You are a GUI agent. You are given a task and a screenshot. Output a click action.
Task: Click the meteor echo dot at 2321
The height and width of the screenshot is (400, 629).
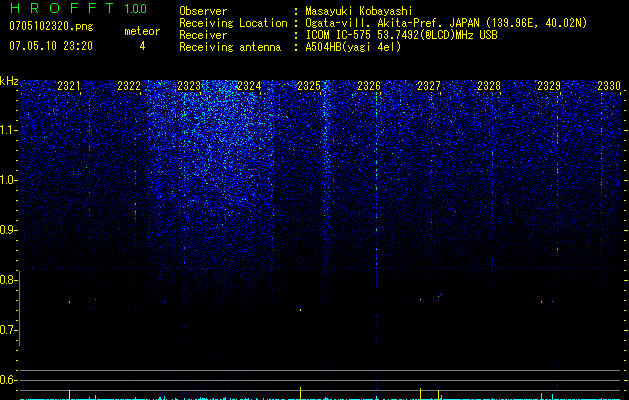pyautogui.click(x=69, y=302)
